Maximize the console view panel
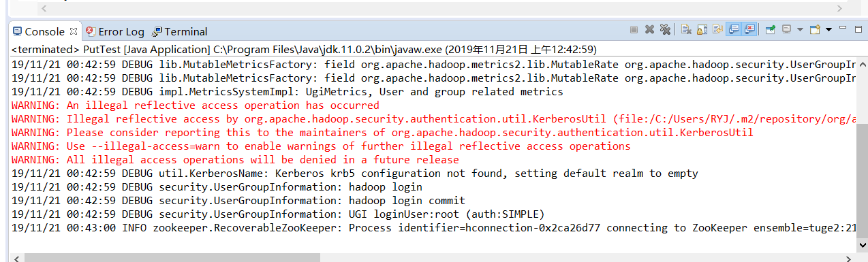This screenshot has height=262, width=868. click(x=858, y=30)
